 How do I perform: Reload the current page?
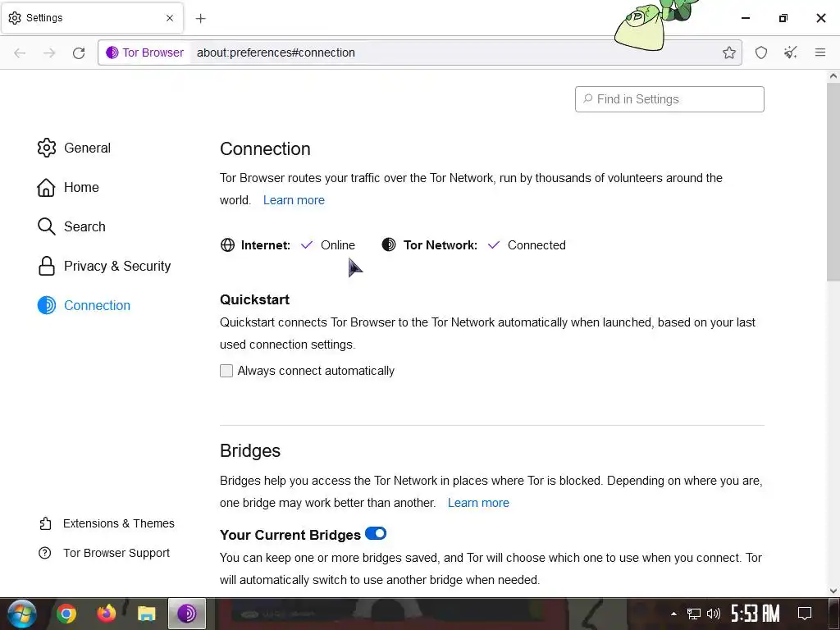pos(79,52)
